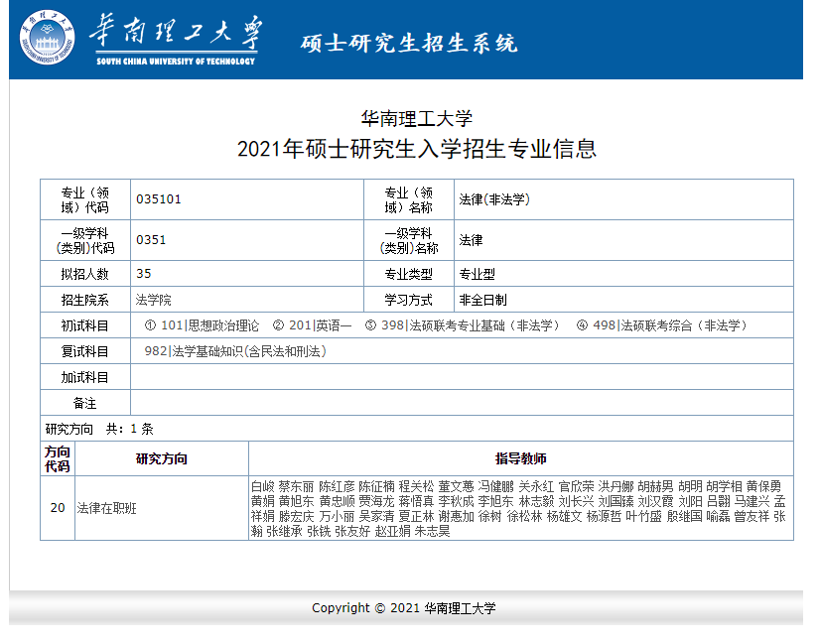
Task: Click the South China University of Technology round logo
Action: [x=47, y=38]
